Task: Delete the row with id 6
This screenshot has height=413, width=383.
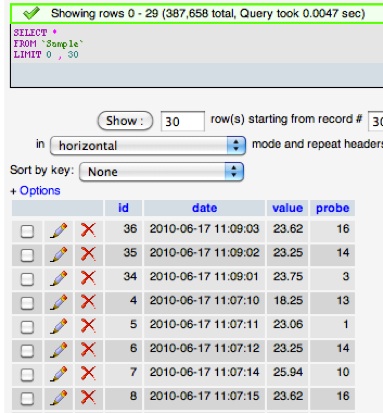Action: pyautogui.click(x=88, y=350)
